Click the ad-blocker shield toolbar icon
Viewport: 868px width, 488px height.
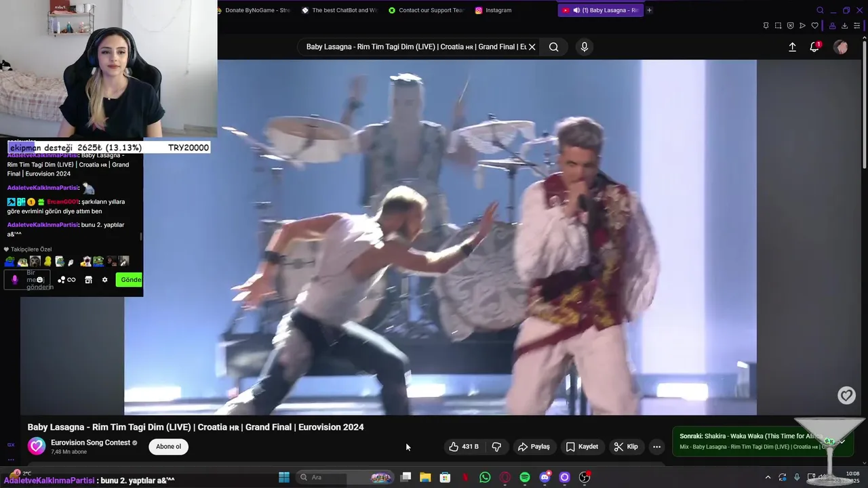pyautogui.click(x=790, y=26)
